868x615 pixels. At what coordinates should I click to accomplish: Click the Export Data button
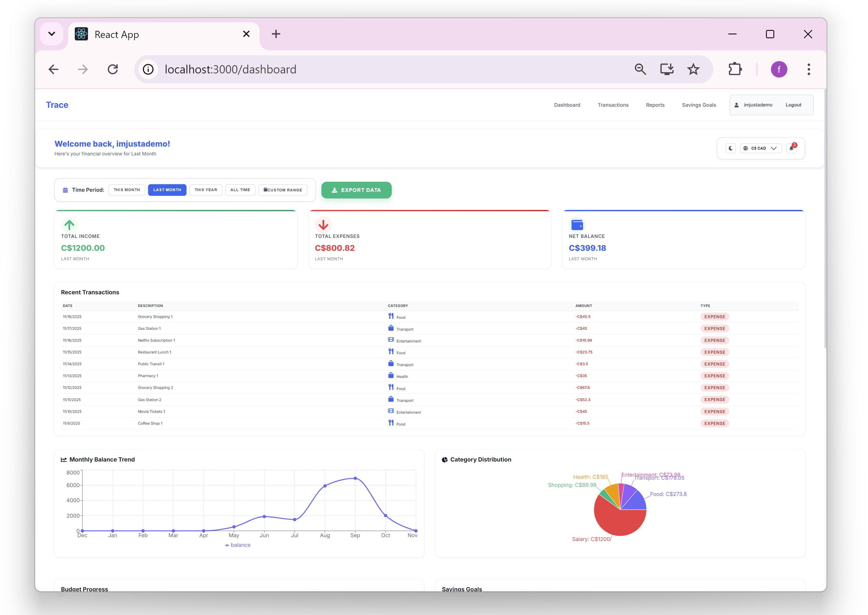click(356, 190)
